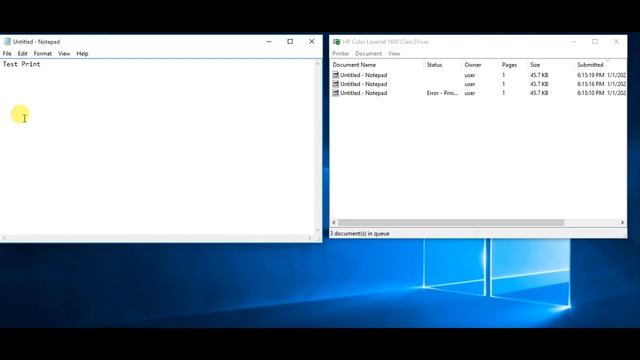The width and height of the screenshot is (640, 360).
Task: Click the Notepad vertical scrollbar up arrow
Action: click(x=318, y=63)
